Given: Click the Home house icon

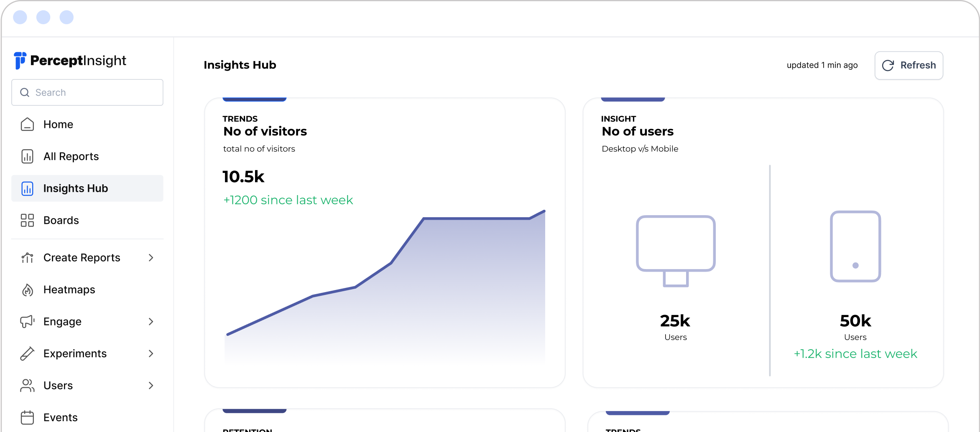Looking at the screenshot, I should tap(27, 125).
